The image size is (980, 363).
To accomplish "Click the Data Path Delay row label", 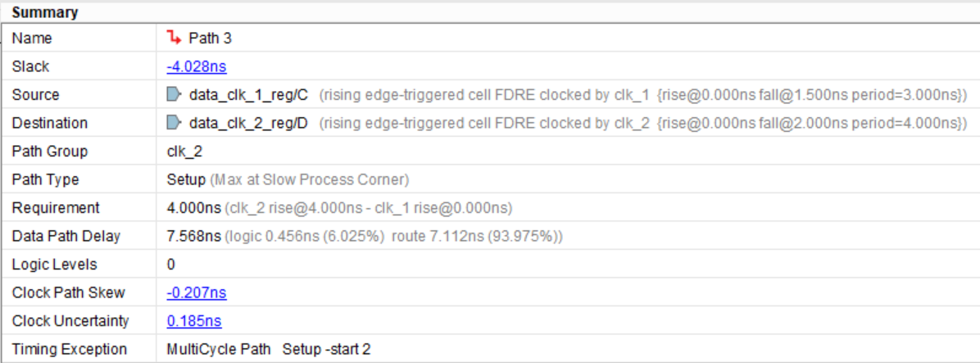I will 66,236.
